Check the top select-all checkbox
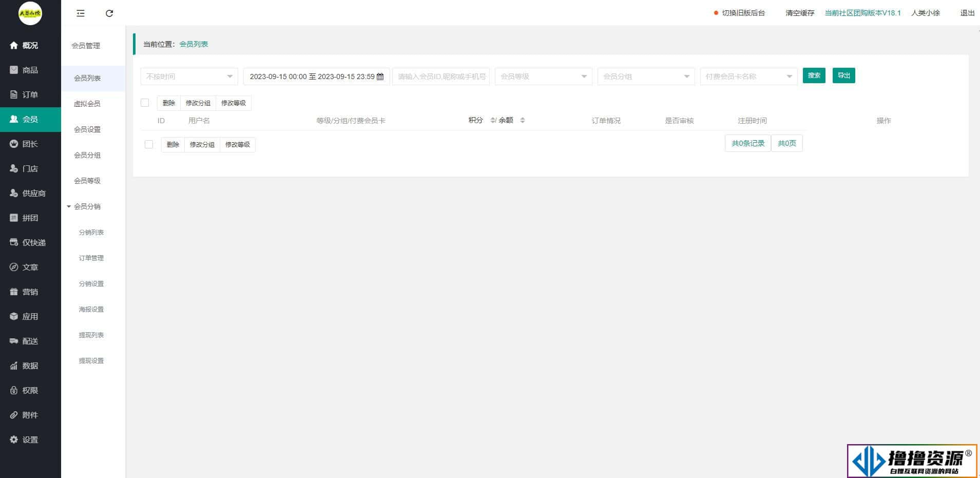The width and height of the screenshot is (980, 478). pos(145,103)
